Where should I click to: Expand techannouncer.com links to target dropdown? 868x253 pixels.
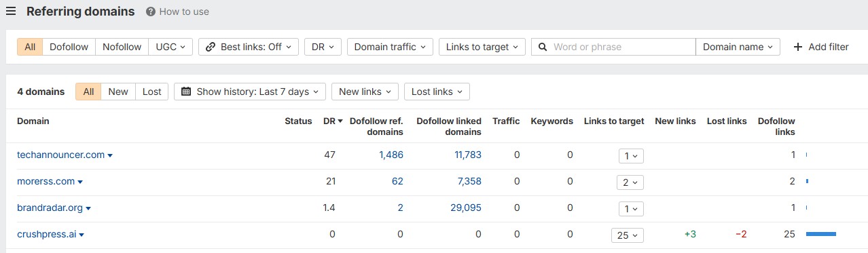pos(631,155)
